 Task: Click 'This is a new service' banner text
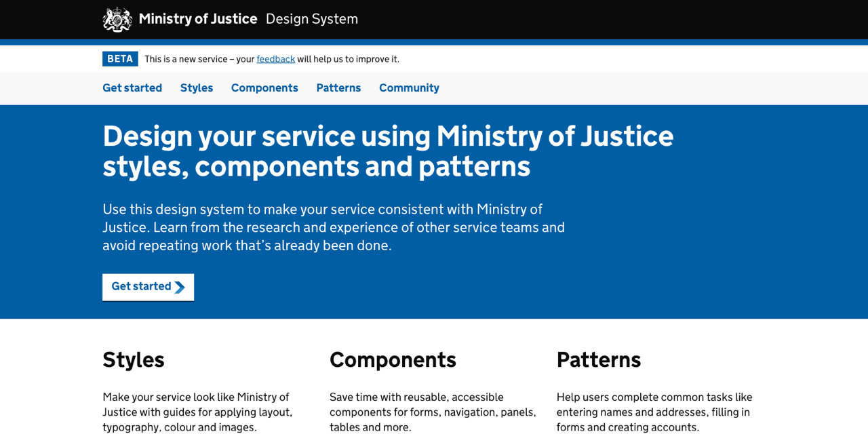click(x=272, y=59)
